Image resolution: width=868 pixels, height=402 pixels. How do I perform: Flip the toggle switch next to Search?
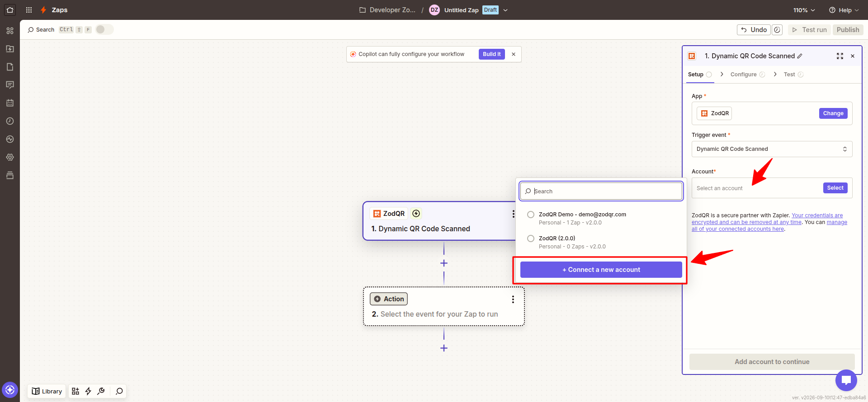[104, 29]
